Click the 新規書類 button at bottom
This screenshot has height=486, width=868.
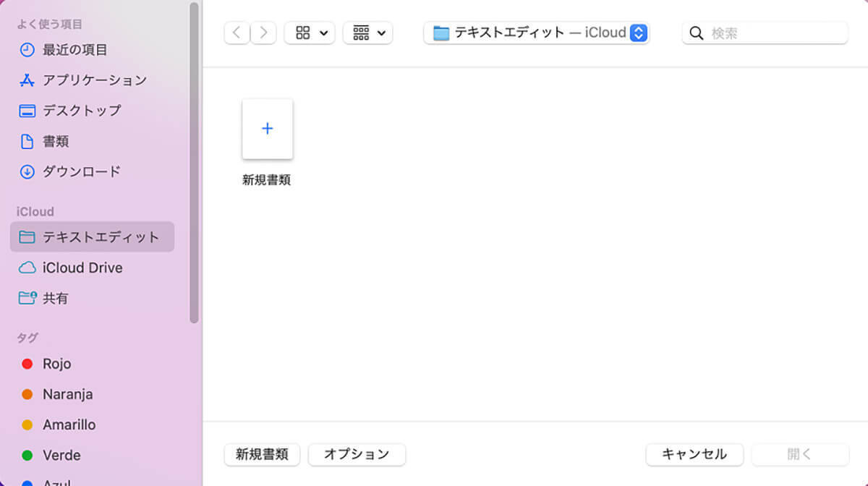(x=262, y=454)
